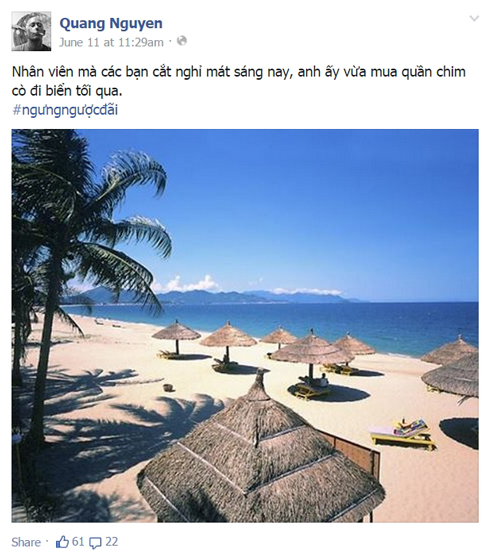The height and width of the screenshot is (550, 487).
Task: Click the Share link below the photo
Action: pyautogui.click(x=26, y=542)
